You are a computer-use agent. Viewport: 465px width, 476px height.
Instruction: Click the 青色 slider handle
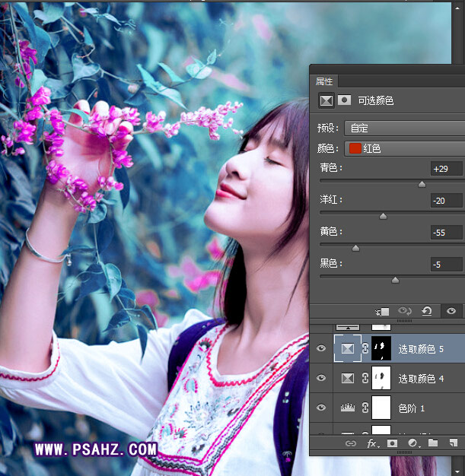coord(422,184)
